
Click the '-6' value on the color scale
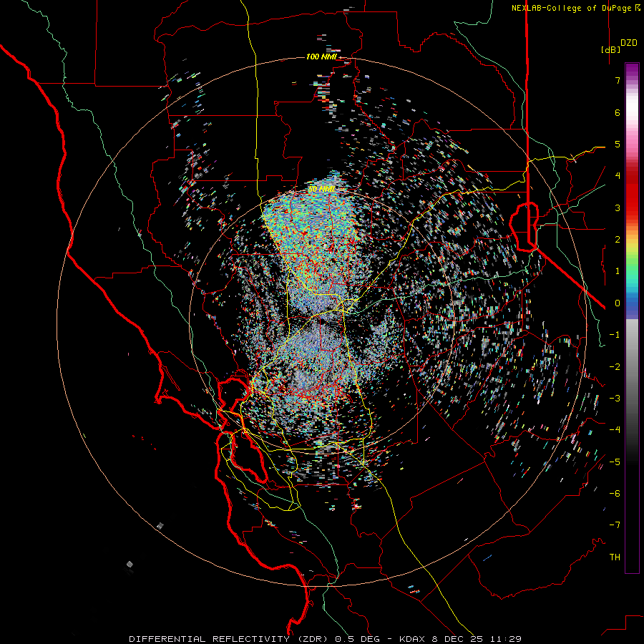[x=615, y=494]
